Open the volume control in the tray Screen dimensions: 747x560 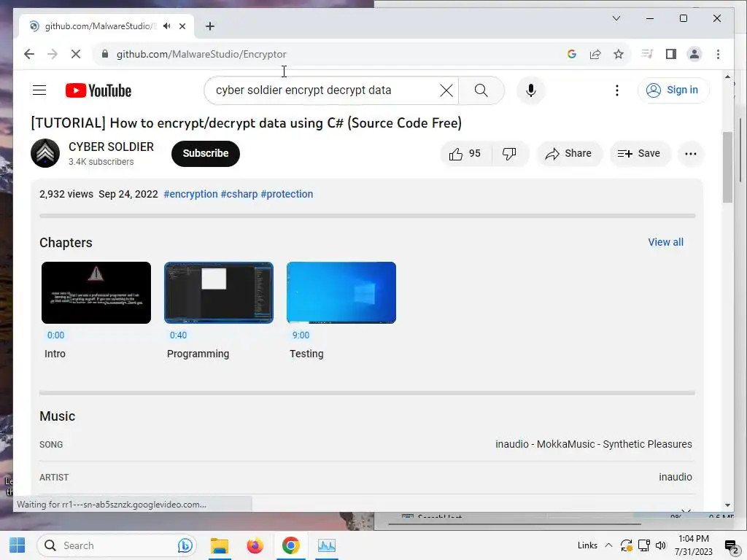661,545
